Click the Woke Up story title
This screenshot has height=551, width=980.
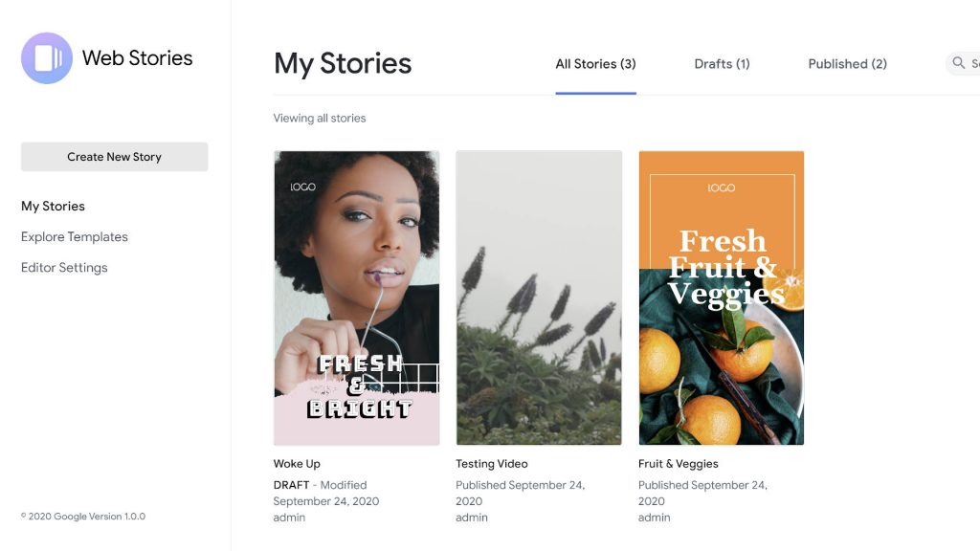(297, 464)
